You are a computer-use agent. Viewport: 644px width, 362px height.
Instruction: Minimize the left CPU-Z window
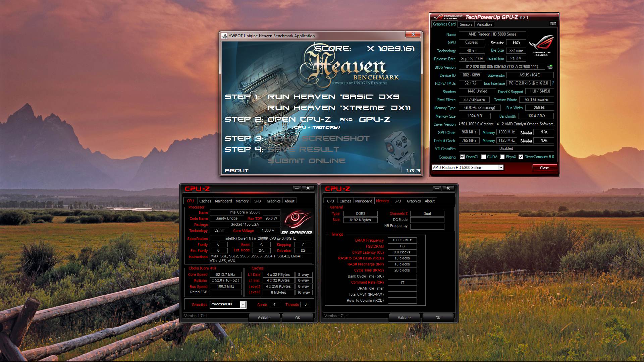coord(297,188)
